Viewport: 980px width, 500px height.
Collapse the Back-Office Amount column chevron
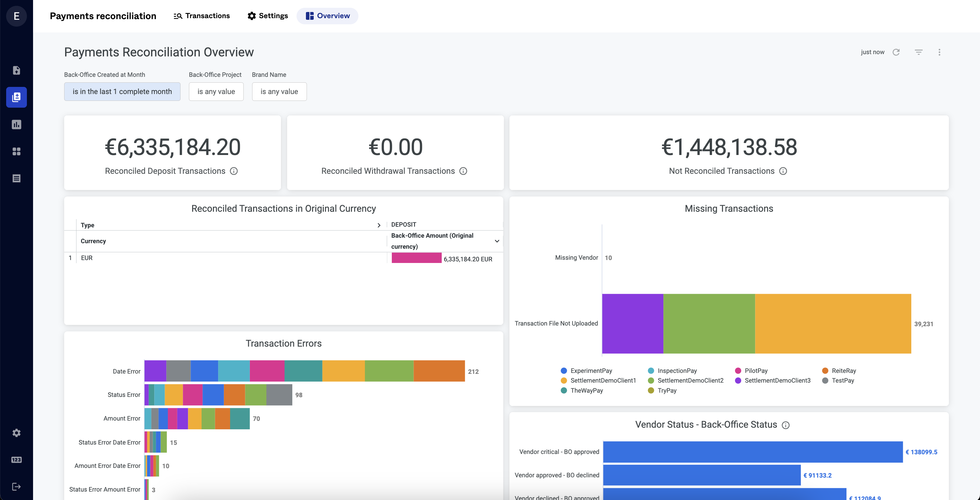point(496,241)
